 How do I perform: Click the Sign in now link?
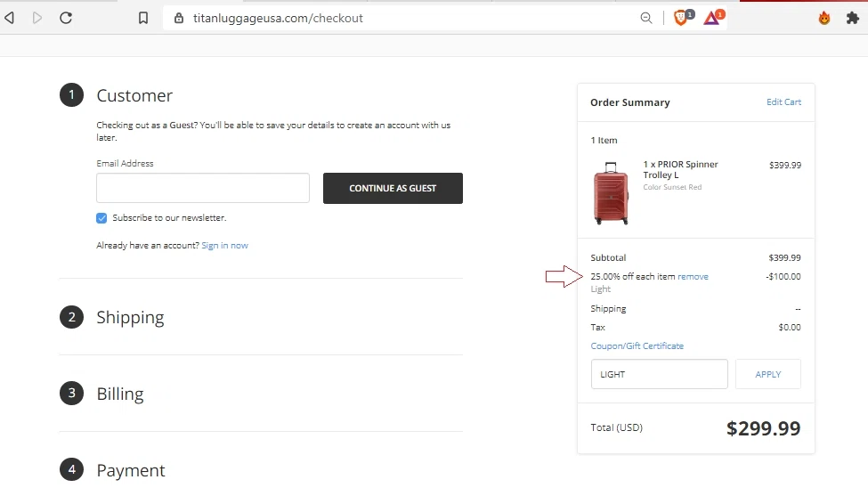(x=224, y=246)
